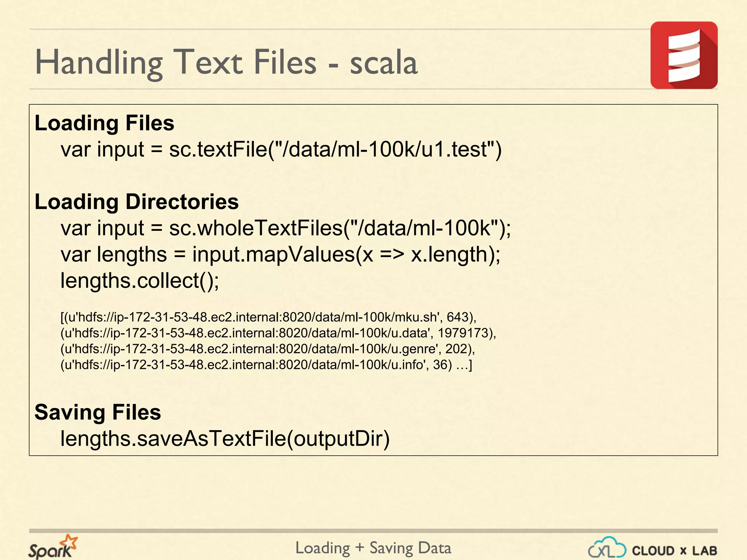Click the CloudxLab cloud logo
747x560 pixels.
[x=607, y=548]
